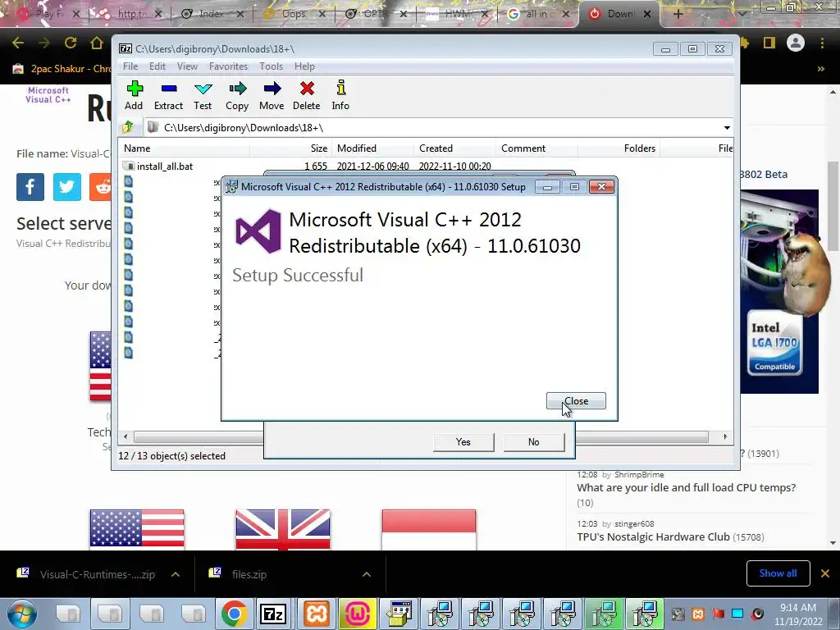Viewport: 840px width, 630px height.
Task: Click the Extract toolbar icon in 7-Zip
Action: [x=168, y=95]
